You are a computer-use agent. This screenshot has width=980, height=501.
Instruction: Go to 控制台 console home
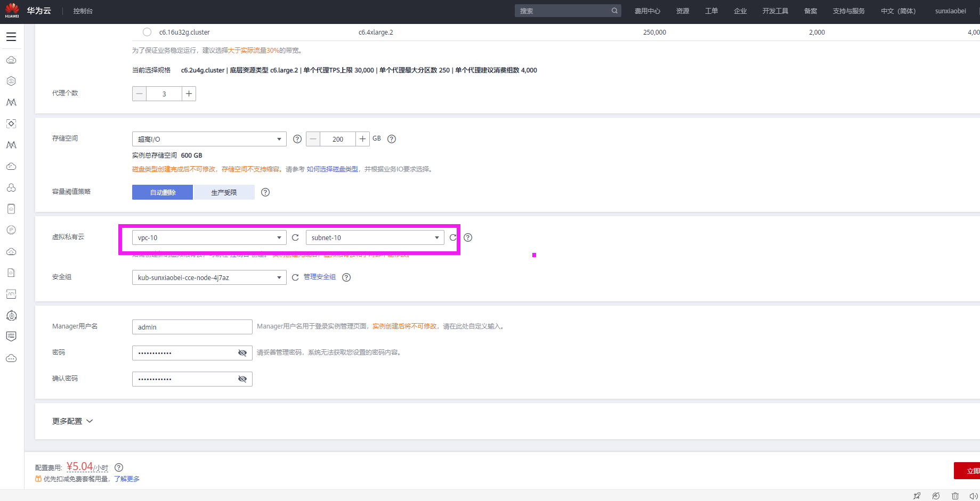click(83, 11)
